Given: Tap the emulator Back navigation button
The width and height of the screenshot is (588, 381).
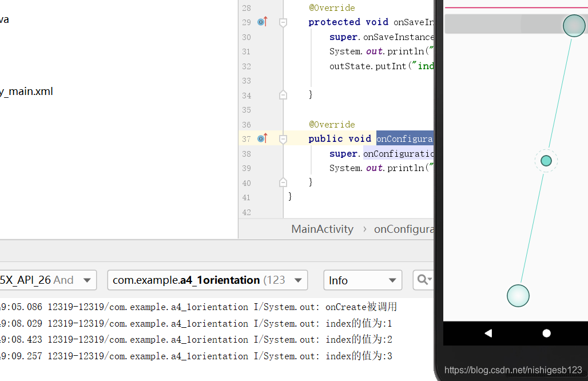Looking at the screenshot, I should (x=488, y=333).
